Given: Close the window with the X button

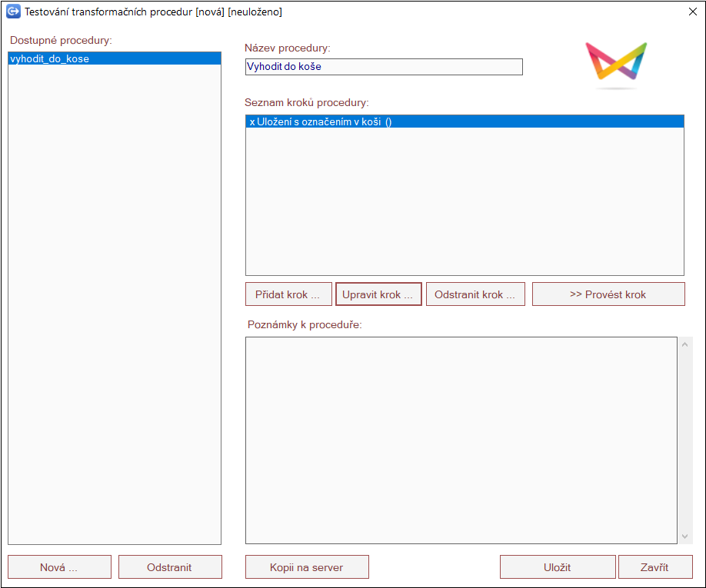Looking at the screenshot, I should pos(691,12).
